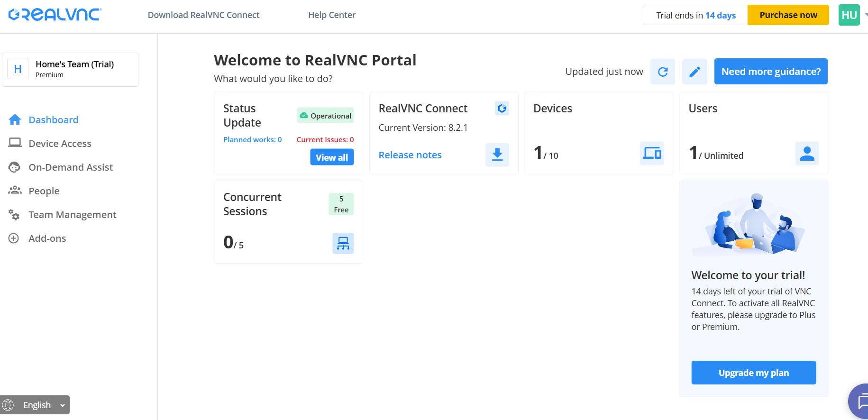Open Home's Team (Trial) team selector
Image resolution: width=868 pixels, height=420 pixels.
(x=70, y=70)
